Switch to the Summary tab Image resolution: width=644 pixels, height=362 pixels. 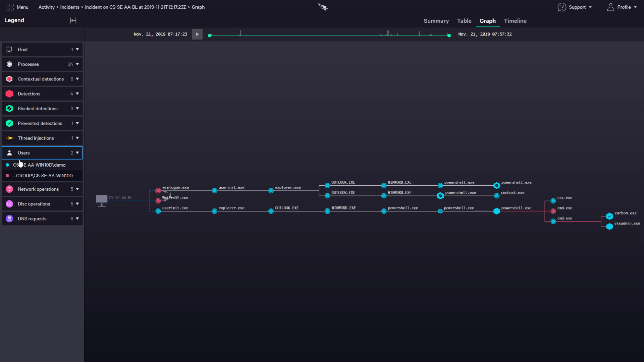[x=436, y=21]
